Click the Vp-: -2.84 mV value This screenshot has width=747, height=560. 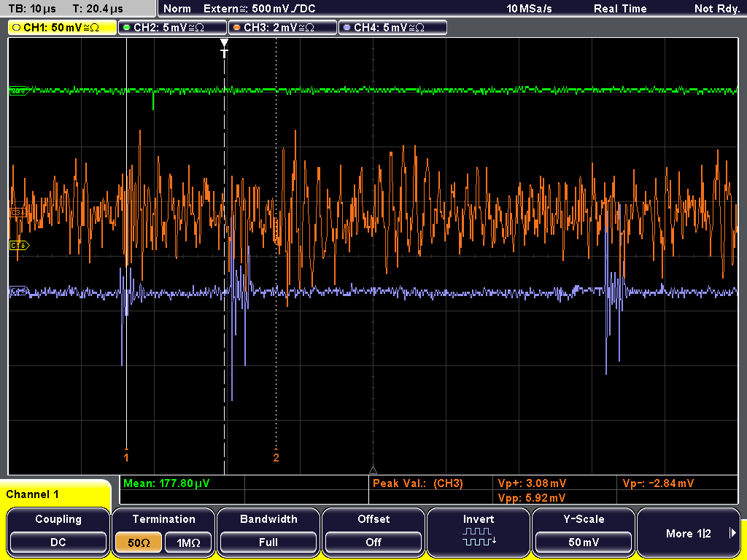click(658, 483)
